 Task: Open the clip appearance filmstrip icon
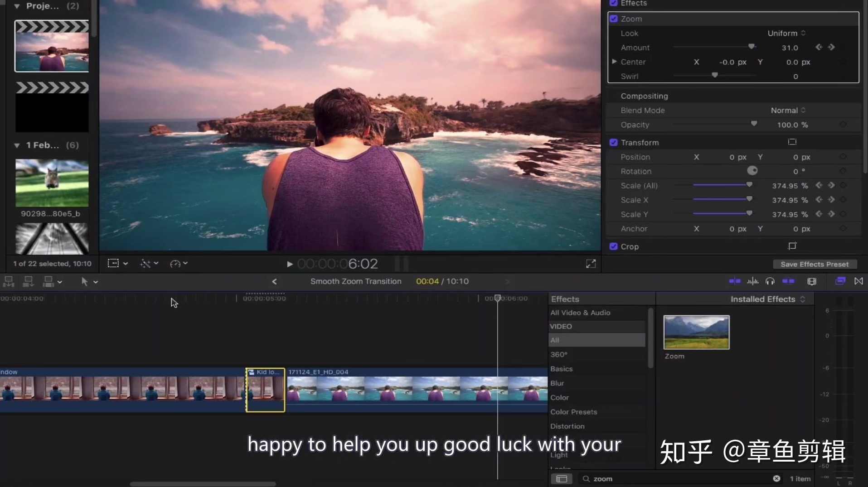[812, 281]
